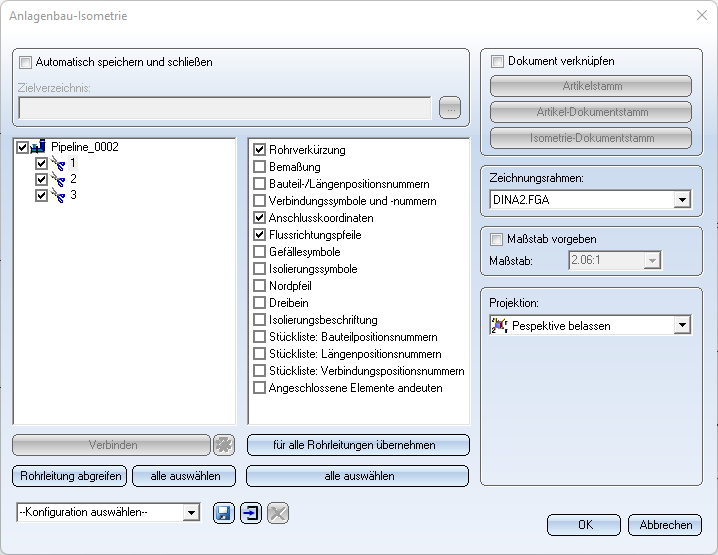This screenshot has height=555, width=718.
Task: Click the Verbinden button
Action: tap(112, 445)
